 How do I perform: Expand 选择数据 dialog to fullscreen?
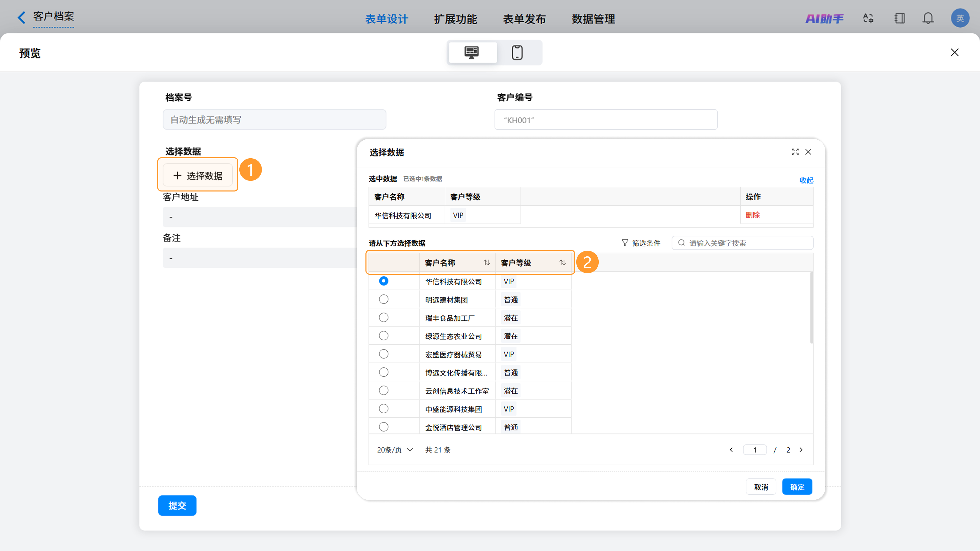tap(795, 152)
